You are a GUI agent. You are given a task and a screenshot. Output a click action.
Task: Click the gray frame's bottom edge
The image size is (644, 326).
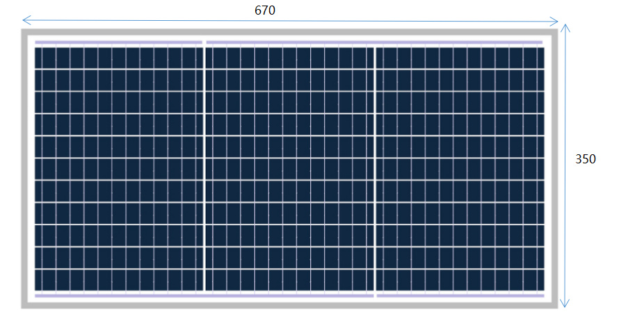coord(290,304)
